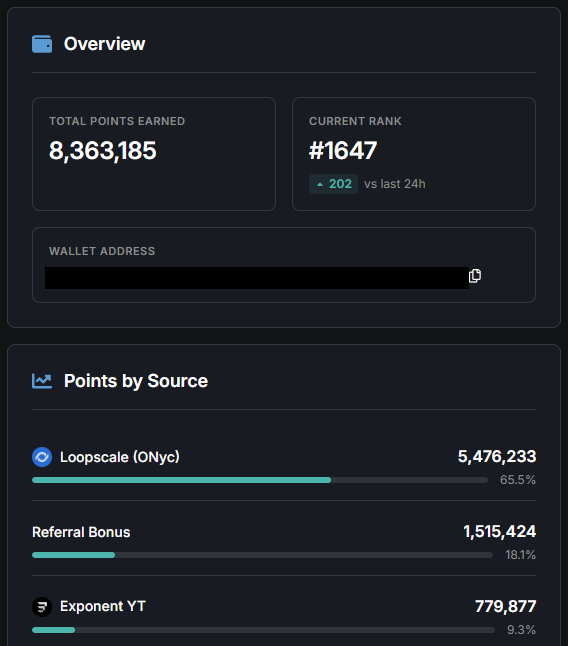Click the Points by Source heading
The width and height of the screenshot is (568, 646).
tap(136, 381)
